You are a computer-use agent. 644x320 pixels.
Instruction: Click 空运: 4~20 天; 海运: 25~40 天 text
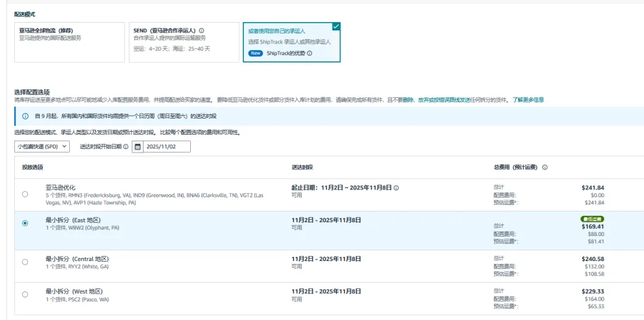pos(172,48)
